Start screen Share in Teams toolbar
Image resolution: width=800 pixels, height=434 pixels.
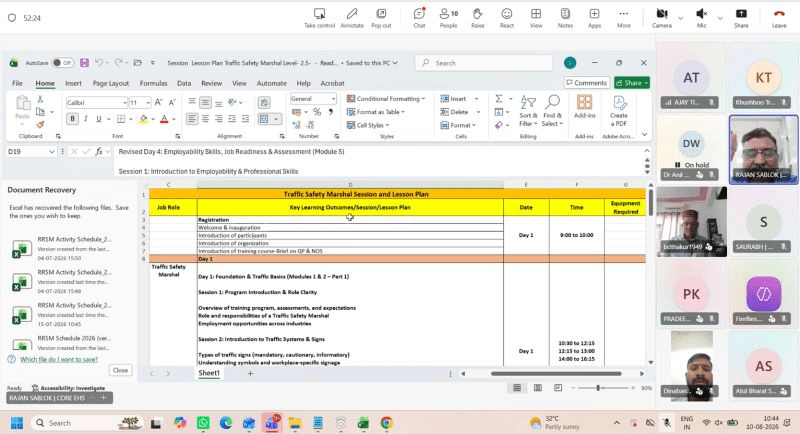741,18
